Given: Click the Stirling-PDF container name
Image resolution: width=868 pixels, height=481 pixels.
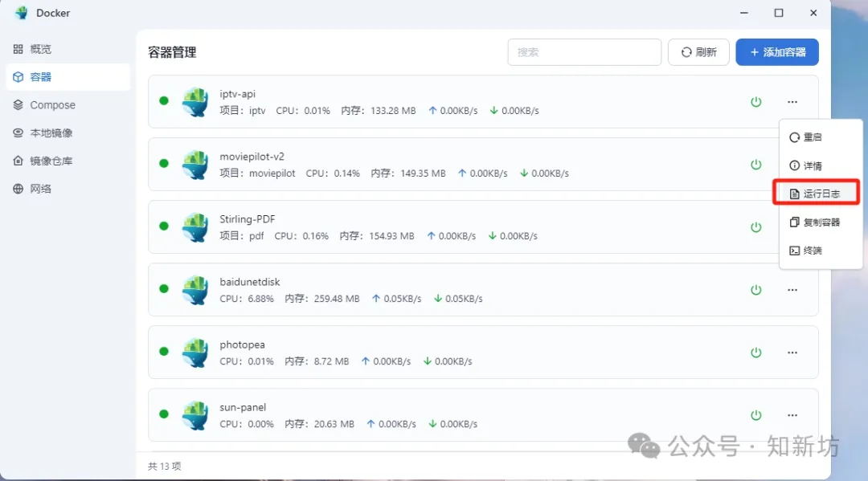Looking at the screenshot, I should coord(248,219).
